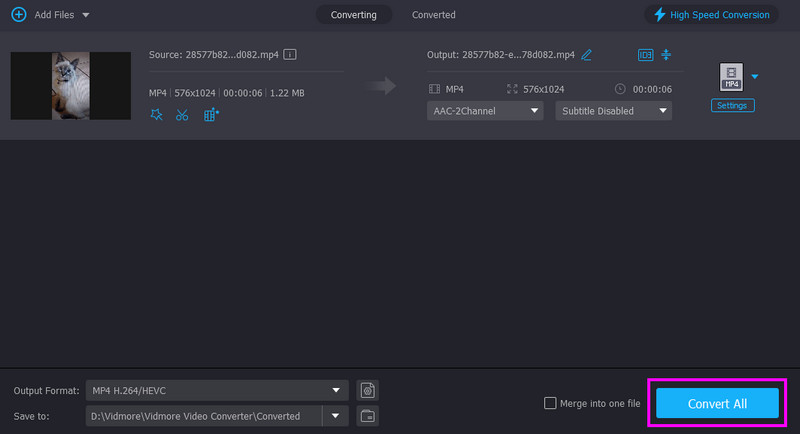Click the MP4 output format icon
This screenshot has width=800, height=434.
731,77
